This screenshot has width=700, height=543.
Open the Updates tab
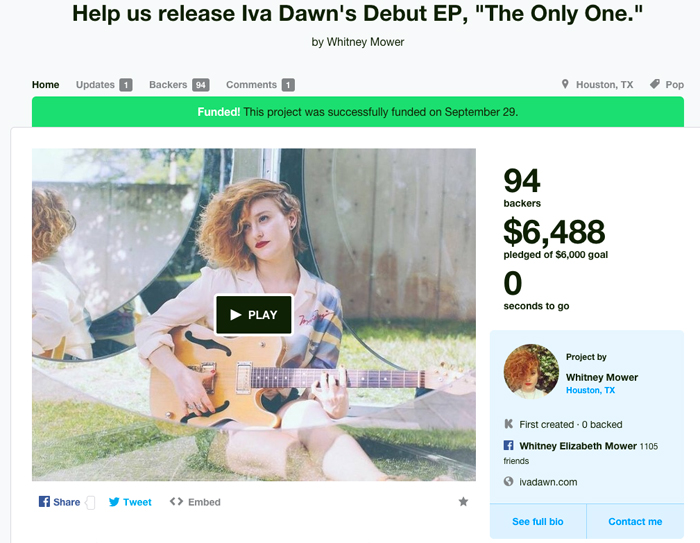(104, 85)
